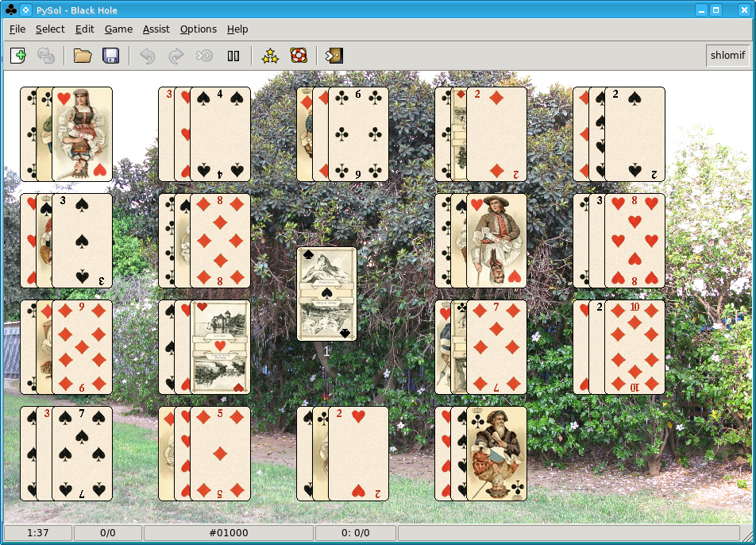Image resolution: width=756 pixels, height=545 pixels.
Task: Click the shlomif player name button
Action: (x=727, y=56)
